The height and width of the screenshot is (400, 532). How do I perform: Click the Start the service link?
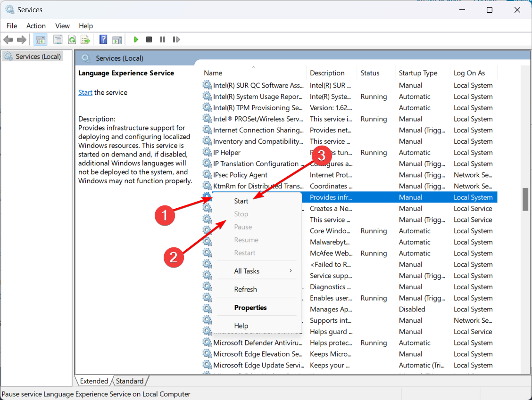pos(85,92)
